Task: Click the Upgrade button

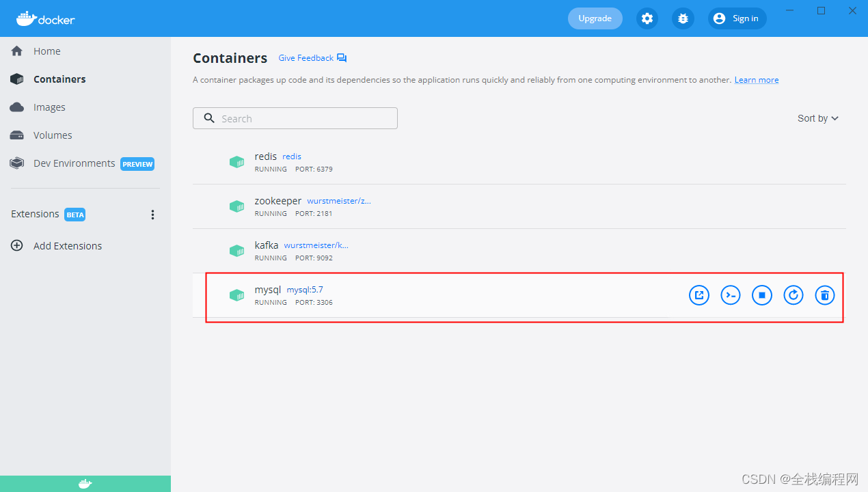Action: 595,18
